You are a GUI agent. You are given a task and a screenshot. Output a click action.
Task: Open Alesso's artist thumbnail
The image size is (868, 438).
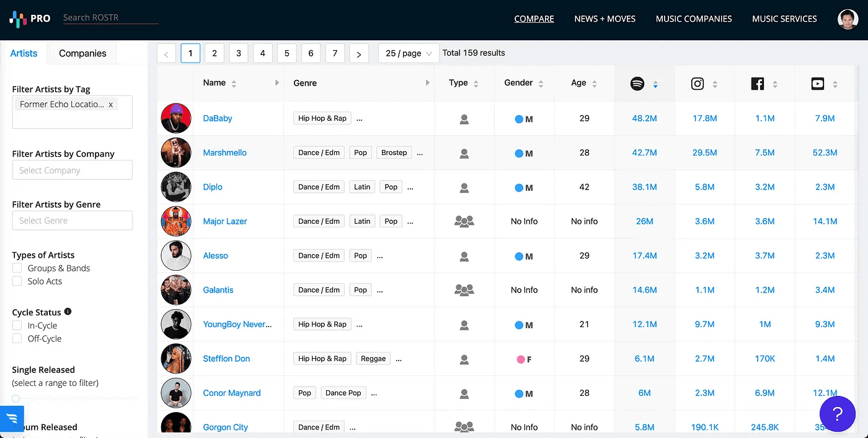[176, 255]
